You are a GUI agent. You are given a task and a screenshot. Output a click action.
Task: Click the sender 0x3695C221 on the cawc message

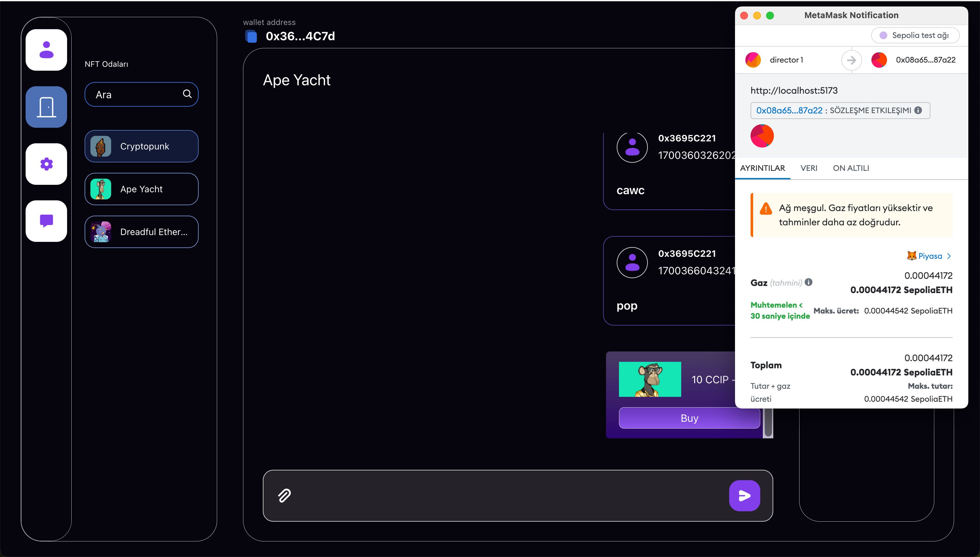pos(687,138)
